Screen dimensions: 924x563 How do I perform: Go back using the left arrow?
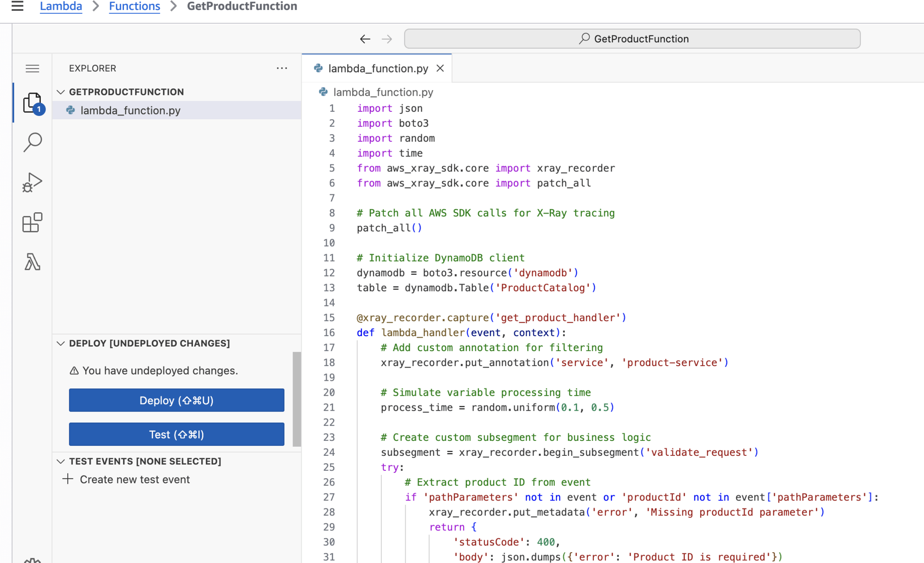(365, 39)
